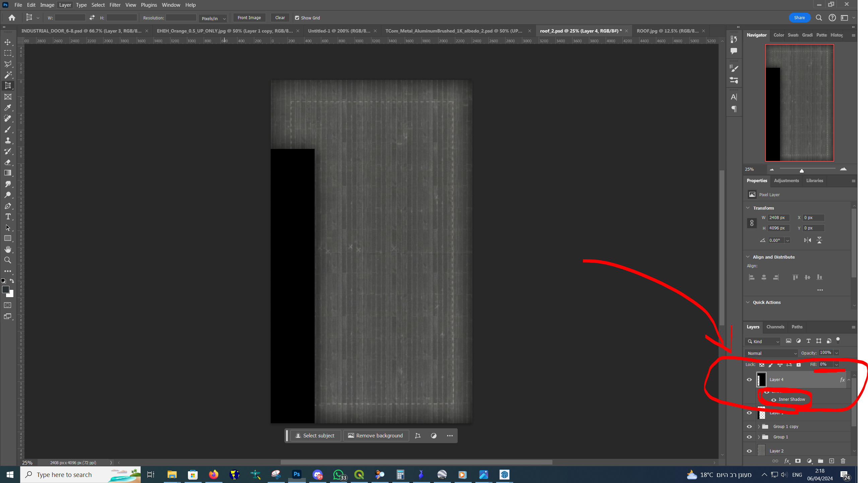The width and height of the screenshot is (868, 483).
Task: Select the Hand tool
Action: tap(7, 249)
